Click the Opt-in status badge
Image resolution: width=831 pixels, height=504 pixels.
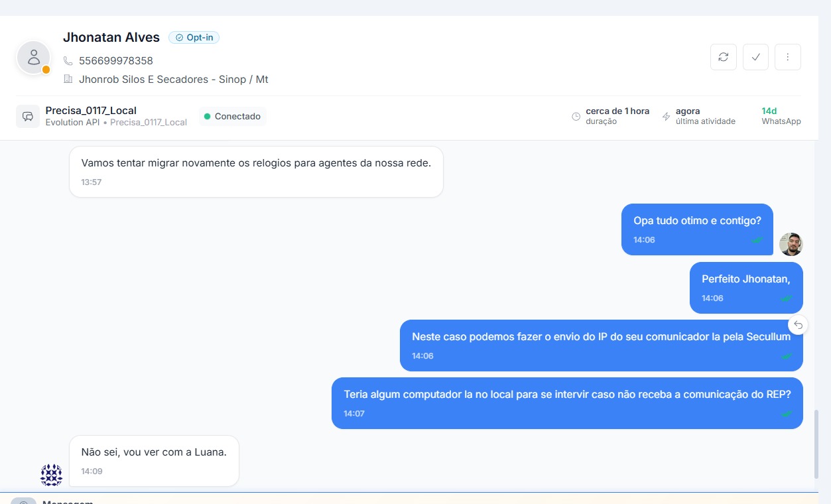pyautogui.click(x=194, y=38)
